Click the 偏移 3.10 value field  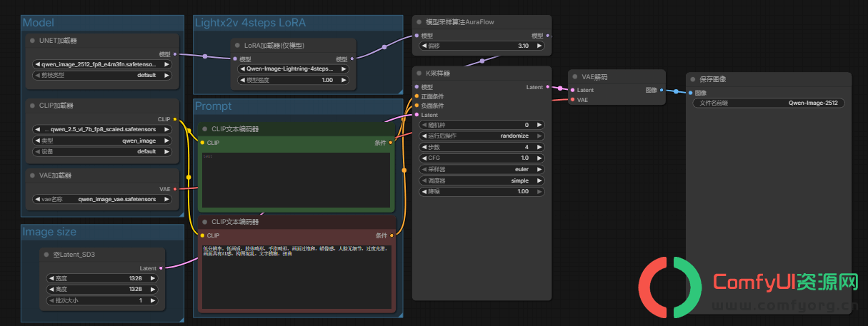[x=482, y=46]
